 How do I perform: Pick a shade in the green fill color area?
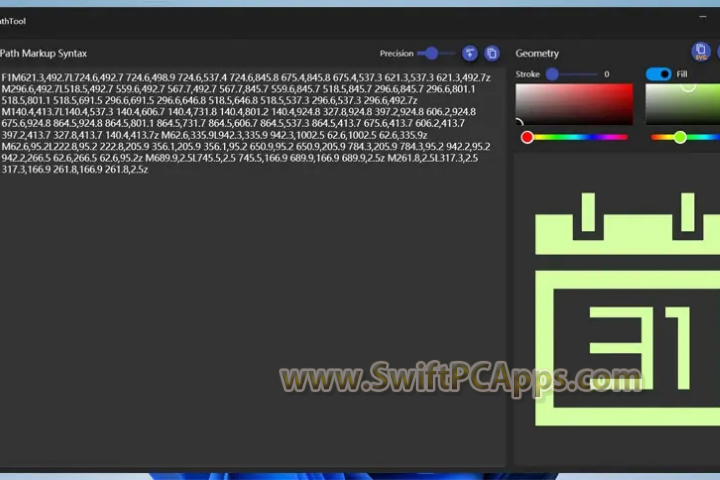pos(683,104)
